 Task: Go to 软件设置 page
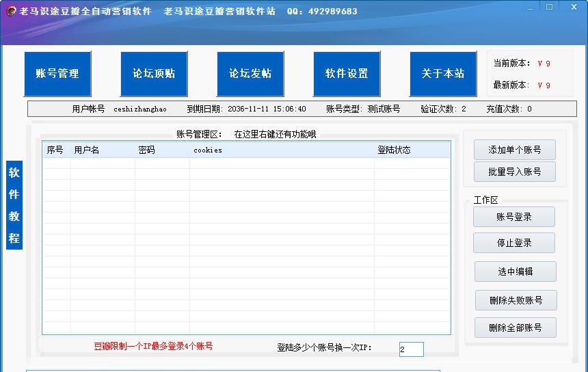point(347,73)
